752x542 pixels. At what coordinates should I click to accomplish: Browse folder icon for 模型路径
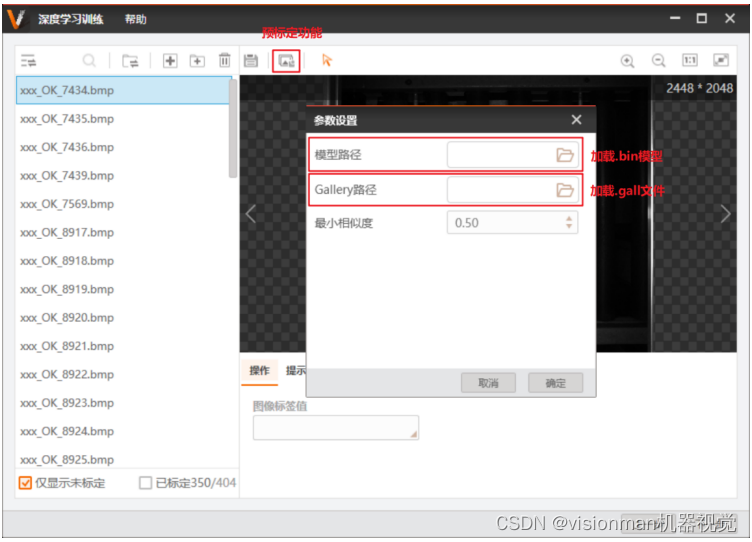tap(565, 154)
